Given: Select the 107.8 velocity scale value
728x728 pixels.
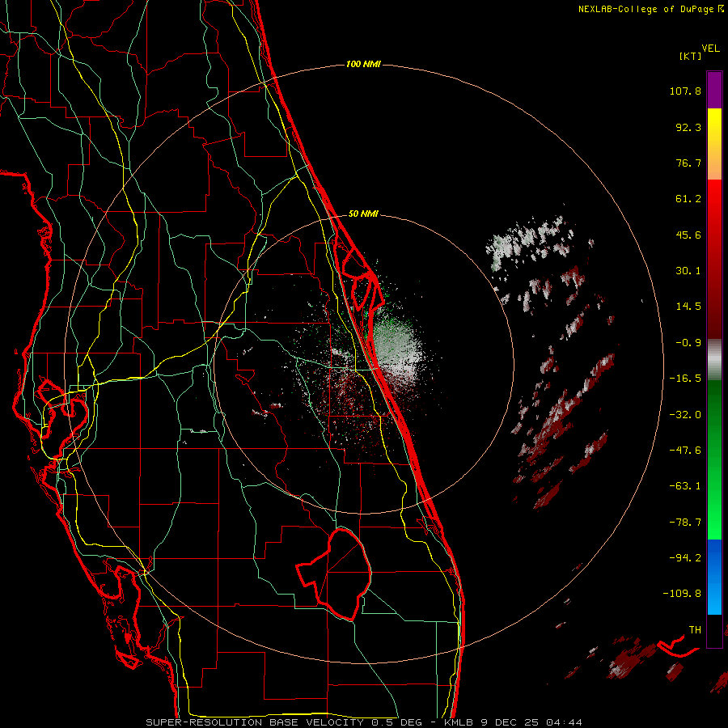Looking at the screenshot, I should pyautogui.click(x=685, y=91).
